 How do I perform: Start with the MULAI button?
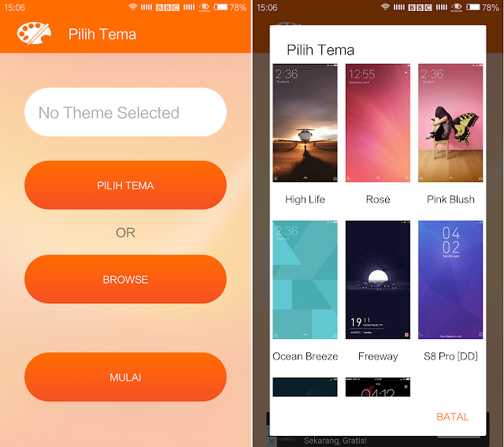click(x=125, y=377)
